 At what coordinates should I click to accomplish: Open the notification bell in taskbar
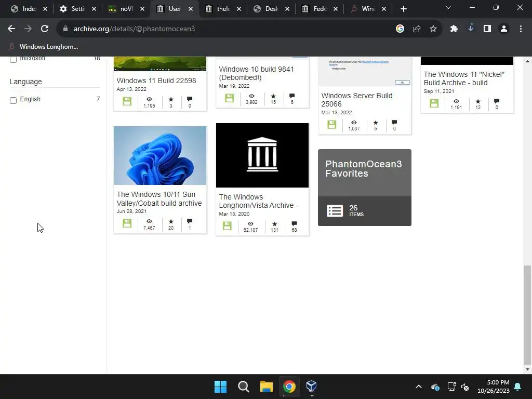518,387
